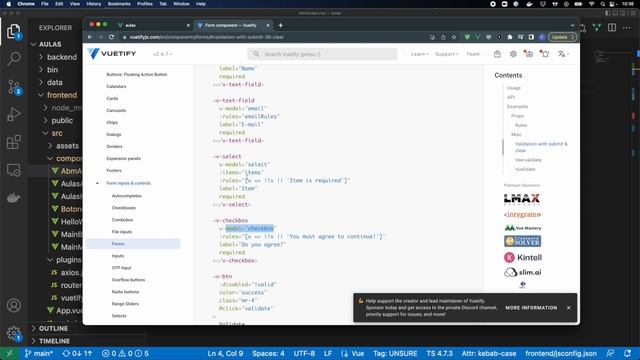Click the Vue devtools extension icon

(x=478, y=37)
